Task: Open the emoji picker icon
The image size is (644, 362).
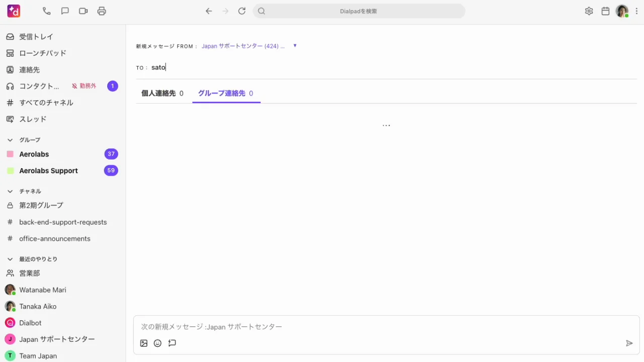Action: (157, 343)
